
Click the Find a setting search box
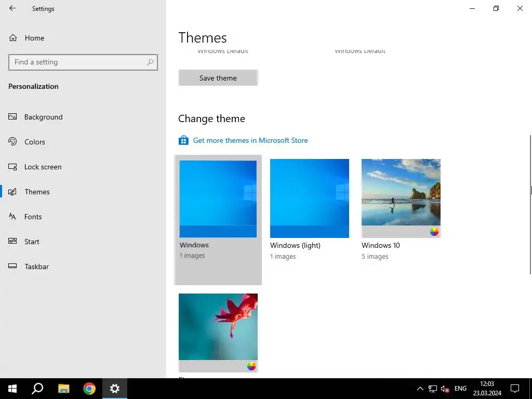click(83, 62)
